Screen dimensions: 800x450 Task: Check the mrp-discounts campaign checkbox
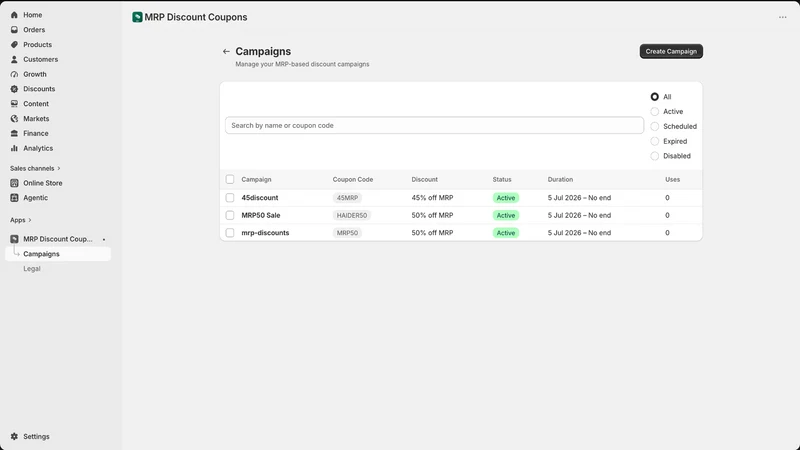(230, 233)
